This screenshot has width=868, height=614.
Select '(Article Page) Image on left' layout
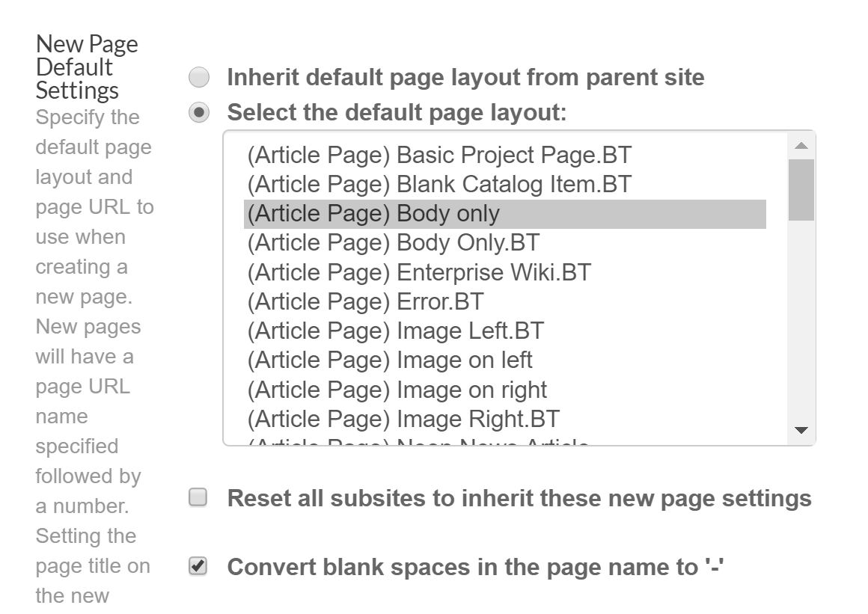tap(390, 360)
